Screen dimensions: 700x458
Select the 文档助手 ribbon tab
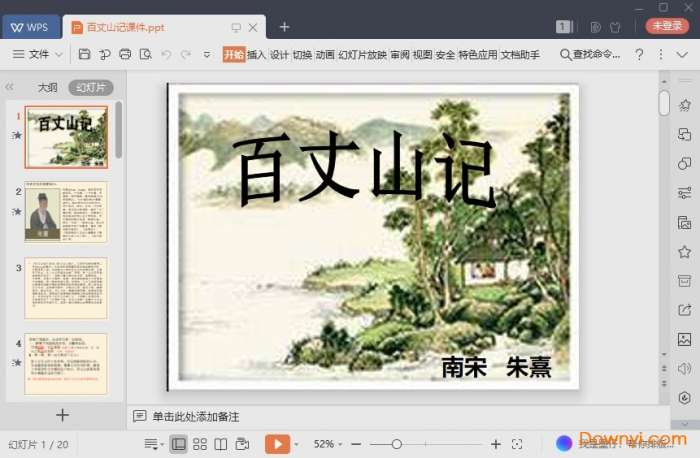(520, 54)
